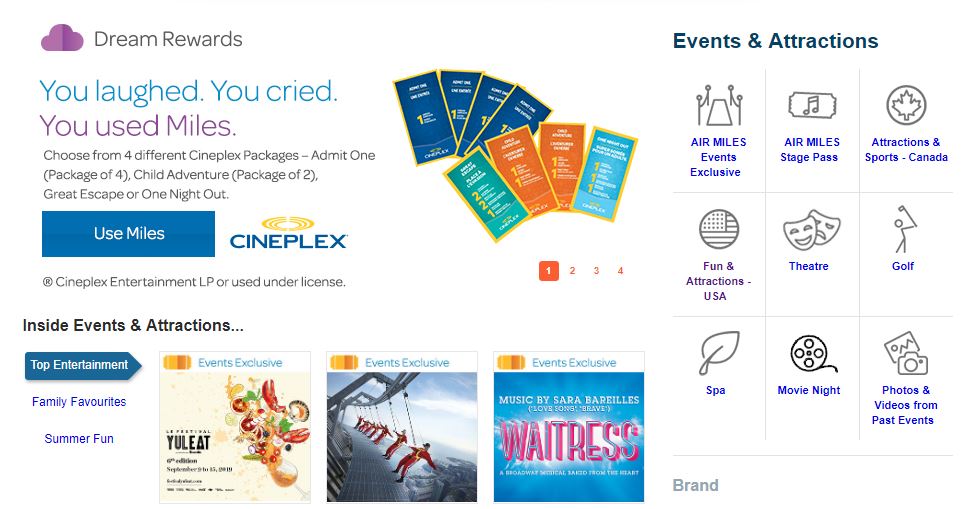
Task: Open the AIR MILES Stage Pass ticket icon
Action: tap(810, 105)
